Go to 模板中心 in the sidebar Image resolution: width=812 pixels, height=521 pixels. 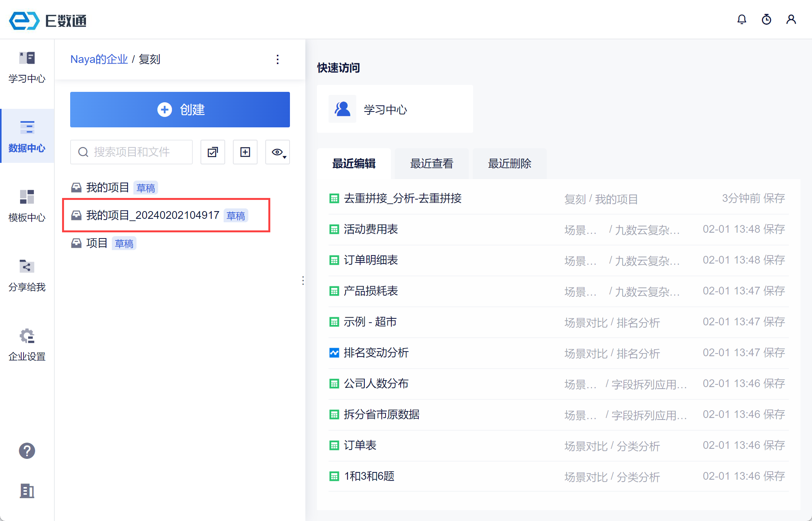click(x=27, y=206)
